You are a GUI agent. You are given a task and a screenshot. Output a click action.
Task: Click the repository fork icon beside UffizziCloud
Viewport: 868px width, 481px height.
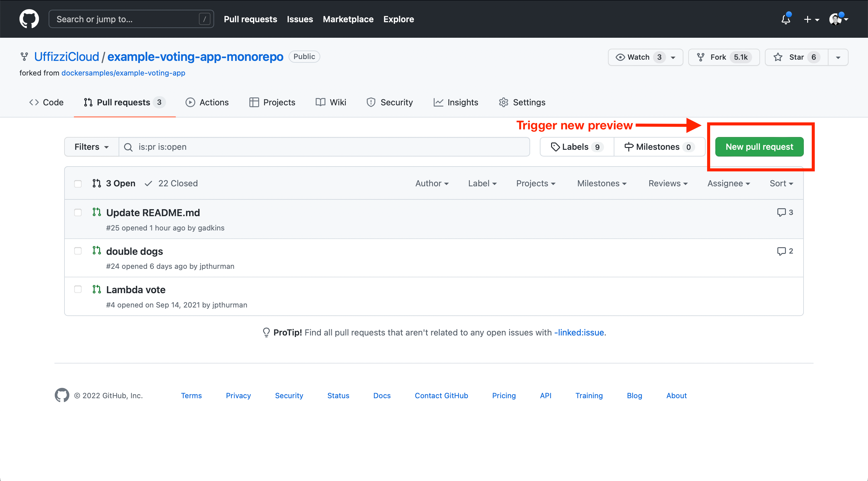24,57
